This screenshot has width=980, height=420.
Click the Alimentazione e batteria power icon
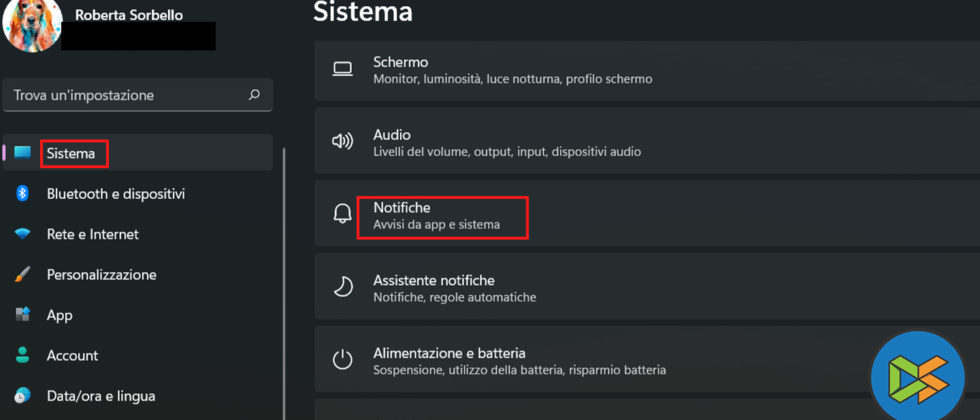coord(343,360)
